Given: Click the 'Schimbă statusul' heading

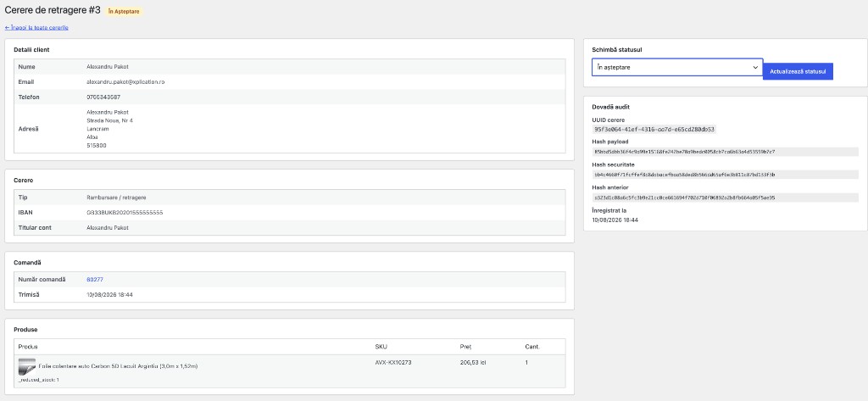Looking at the screenshot, I should [617, 50].
